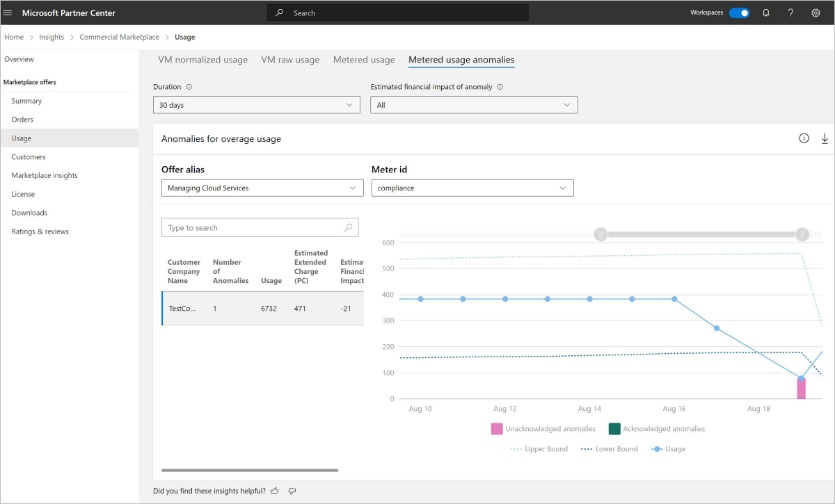Open the Offer alias dropdown
This screenshot has height=504, width=835.
tap(262, 188)
